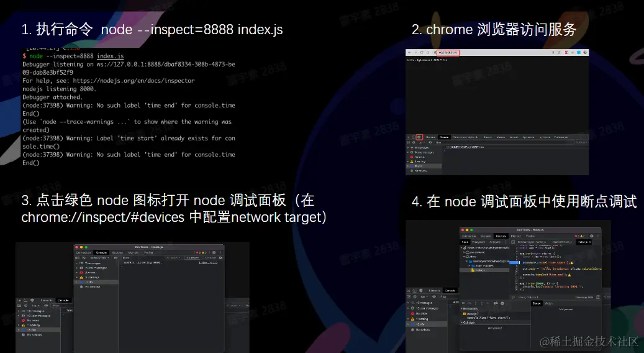
Task: Click Chrome's back arrow in step 2 browser
Action: point(409,53)
